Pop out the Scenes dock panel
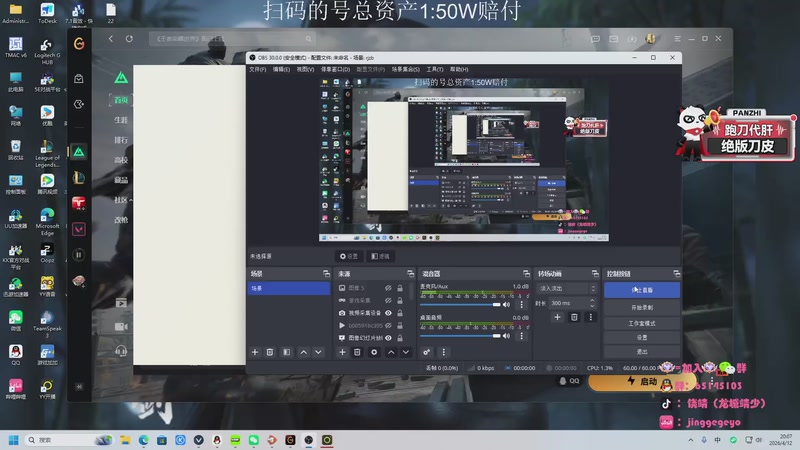800x450 pixels. tap(326, 274)
